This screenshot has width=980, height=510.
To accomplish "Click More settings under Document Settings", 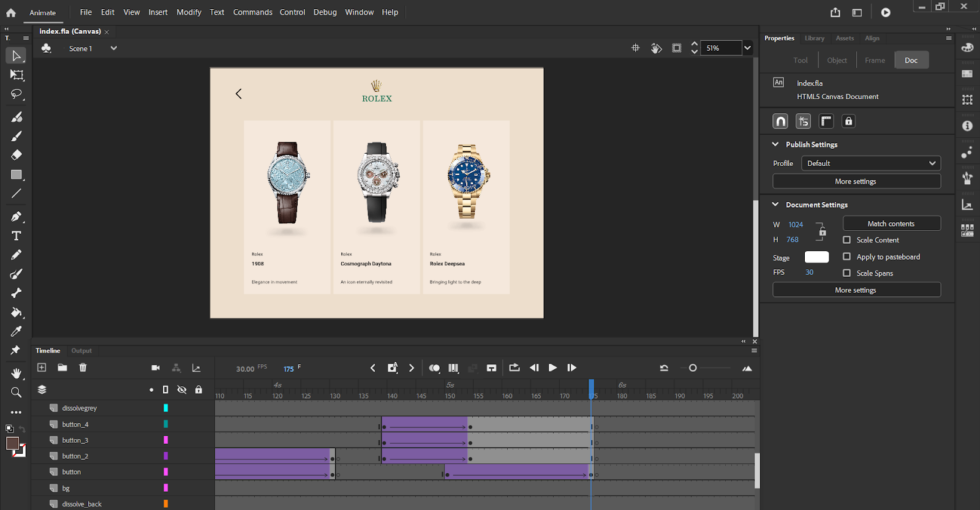I will [856, 290].
